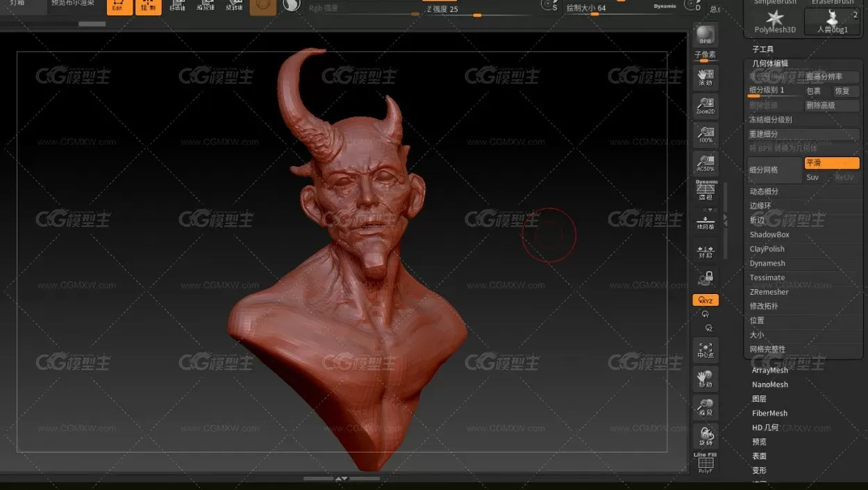Click the 冻结细分级别 button
868x490 pixels.
(x=803, y=120)
